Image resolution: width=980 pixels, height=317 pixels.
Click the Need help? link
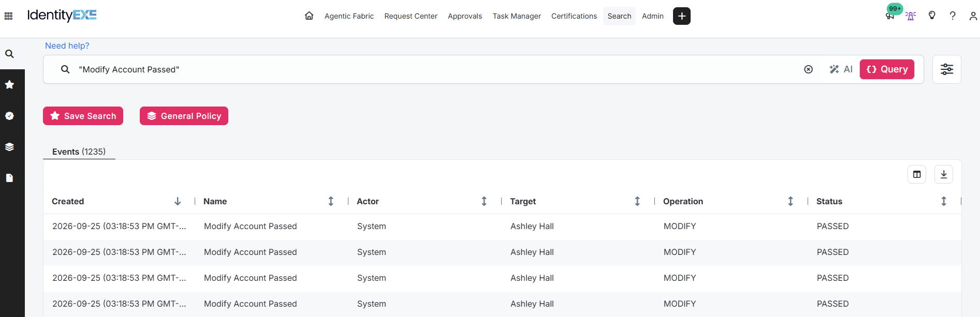(x=67, y=46)
